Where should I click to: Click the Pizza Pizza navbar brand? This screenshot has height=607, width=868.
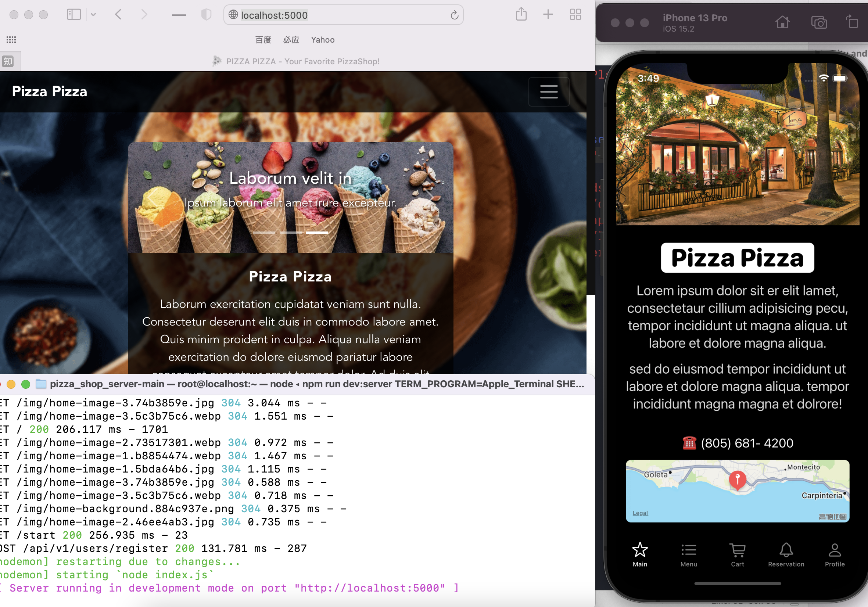[x=50, y=91]
